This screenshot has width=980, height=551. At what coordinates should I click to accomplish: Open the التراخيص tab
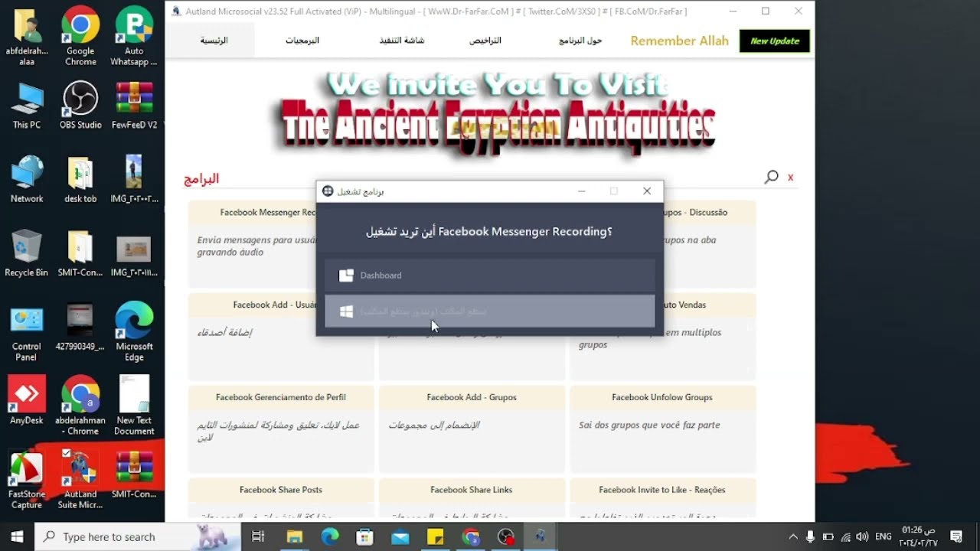tap(485, 41)
